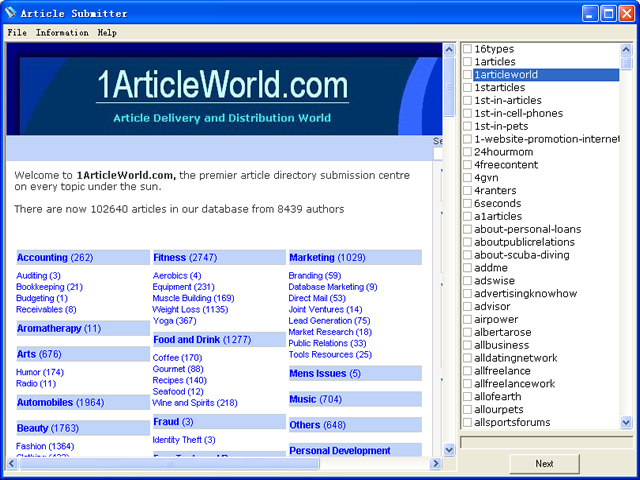640x480 pixels.
Task: Check the allbusiness checkbox
Action: point(467,345)
